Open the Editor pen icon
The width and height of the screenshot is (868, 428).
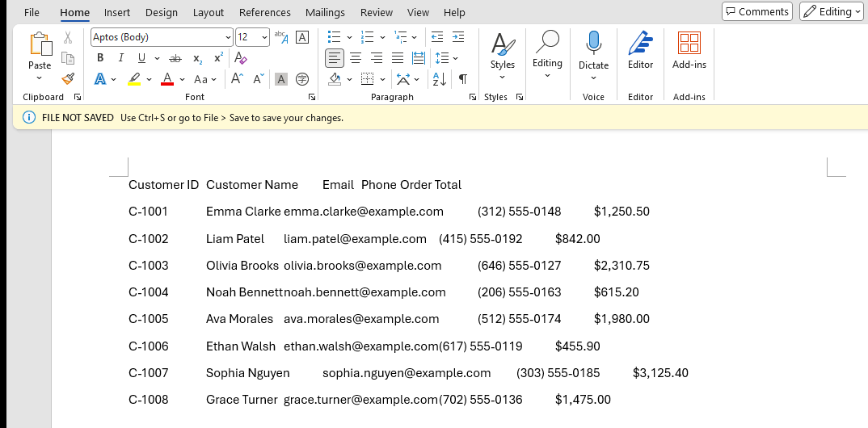(x=640, y=43)
